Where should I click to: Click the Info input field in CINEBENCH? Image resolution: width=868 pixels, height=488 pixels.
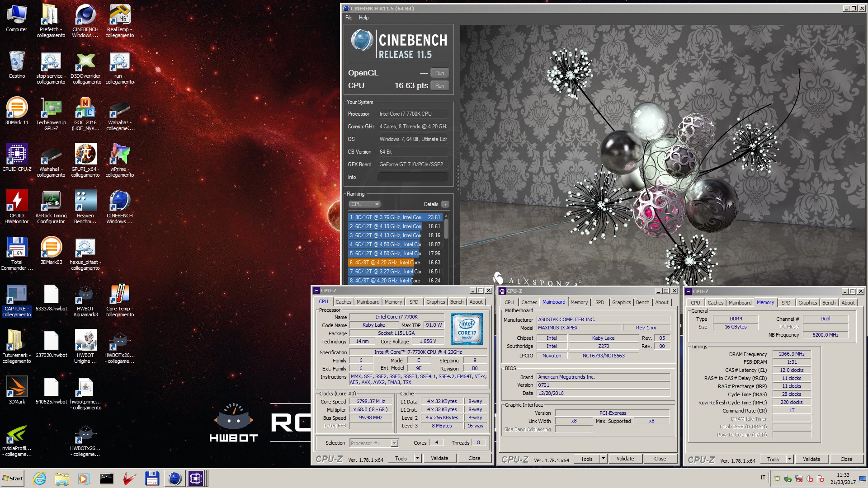pyautogui.click(x=413, y=177)
